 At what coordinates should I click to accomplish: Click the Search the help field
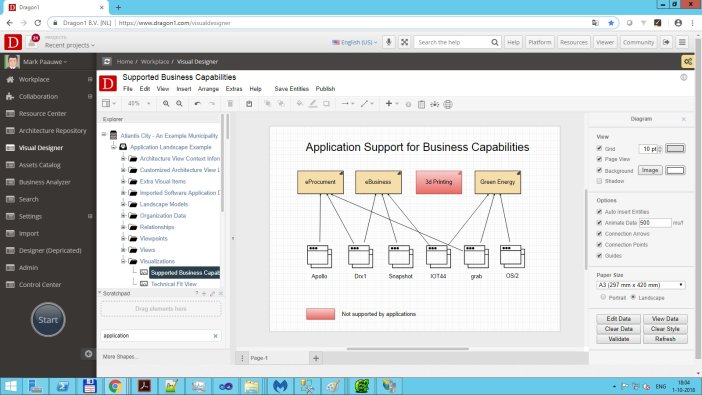457,42
